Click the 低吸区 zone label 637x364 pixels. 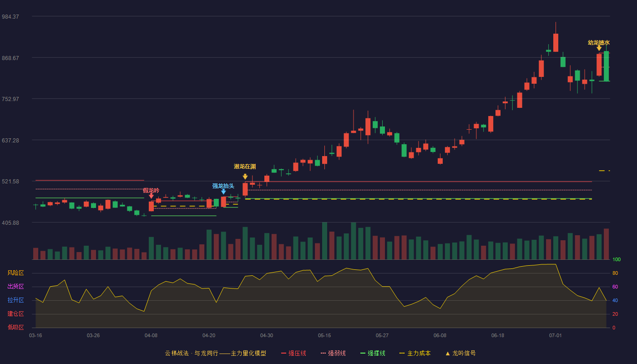[15, 328]
